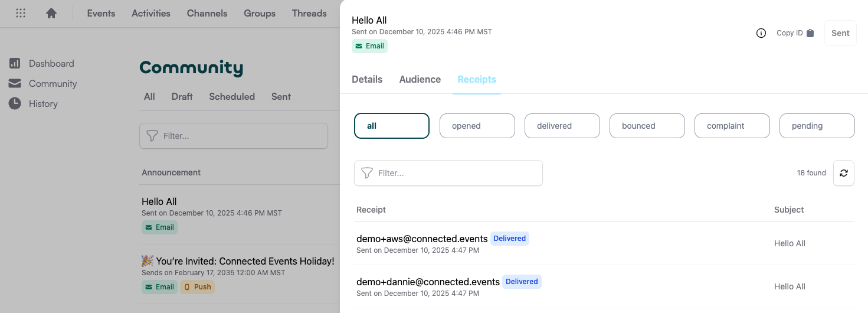Refresh the receipts list
The height and width of the screenshot is (313, 868).
843,173
